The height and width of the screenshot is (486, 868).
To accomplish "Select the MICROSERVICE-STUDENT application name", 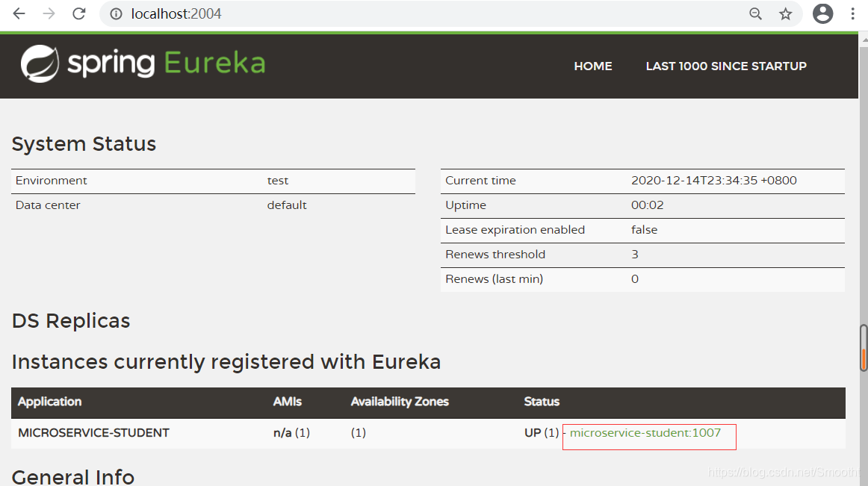I will click(x=93, y=433).
